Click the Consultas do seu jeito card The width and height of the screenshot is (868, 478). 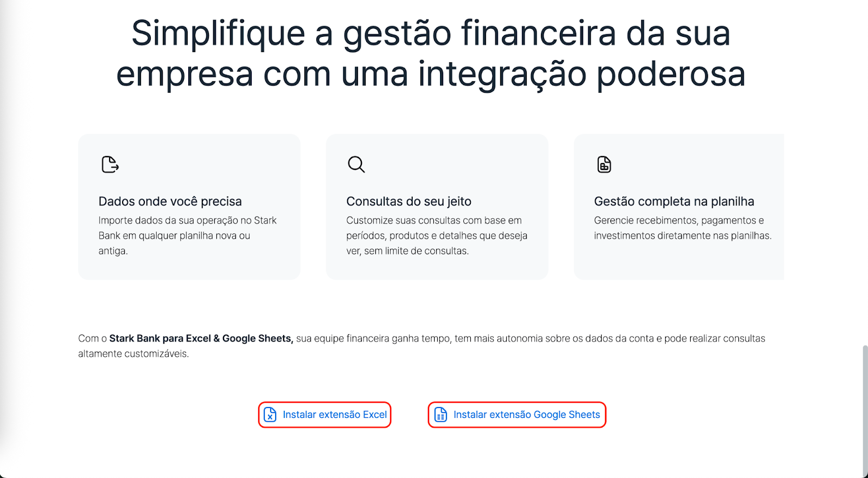click(437, 207)
